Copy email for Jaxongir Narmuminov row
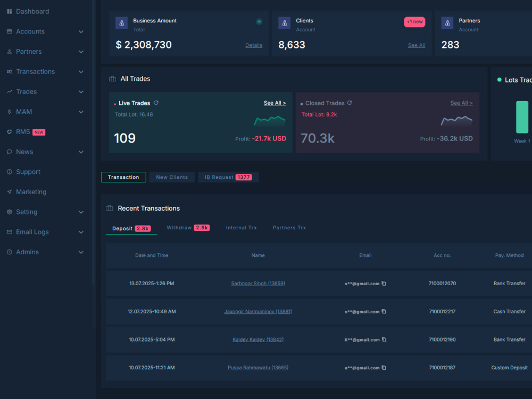Viewport: 532px width, 399px height. pyautogui.click(x=384, y=311)
